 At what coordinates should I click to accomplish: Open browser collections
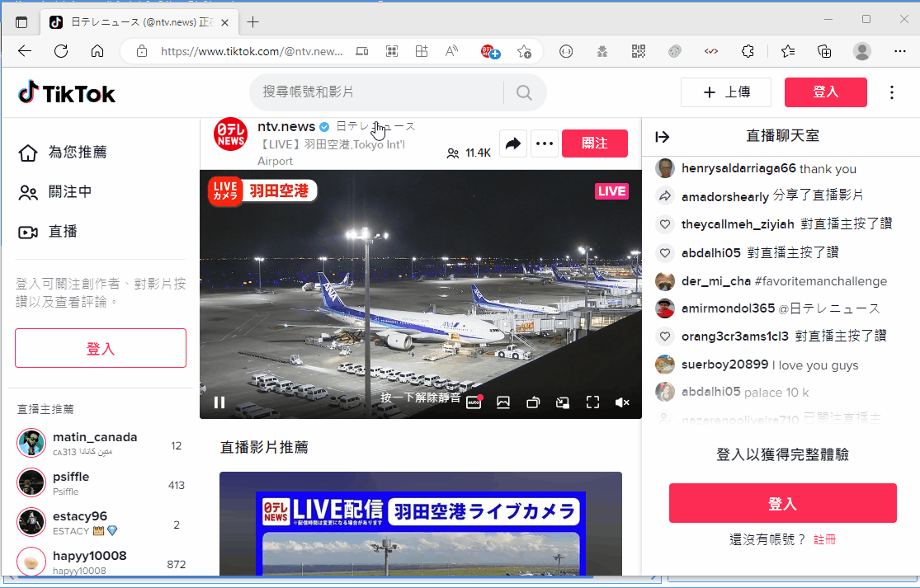click(x=824, y=52)
